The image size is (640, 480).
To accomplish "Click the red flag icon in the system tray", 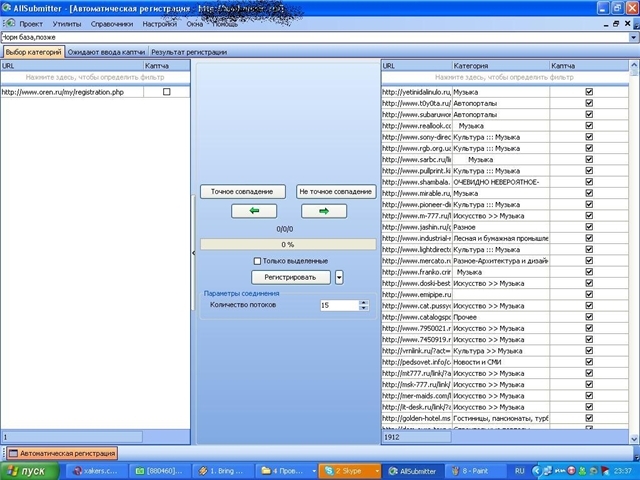I will pos(605,471).
